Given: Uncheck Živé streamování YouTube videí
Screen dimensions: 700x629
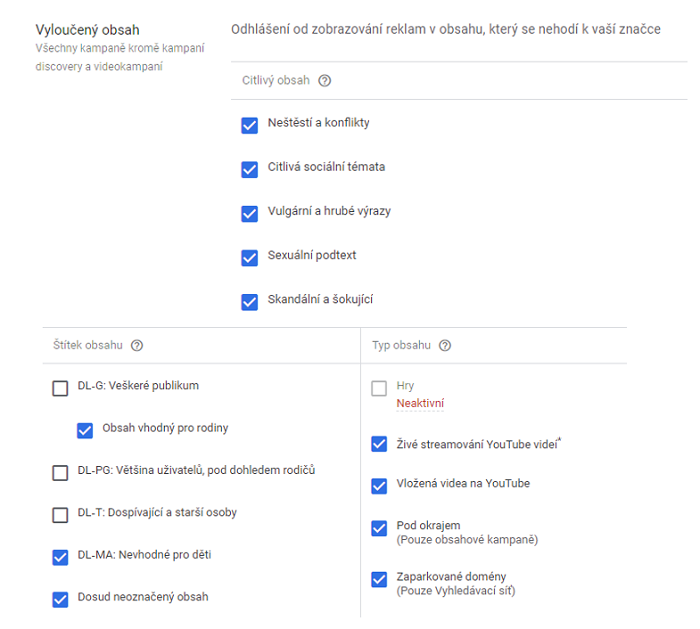Looking at the screenshot, I should (x=379, y=444).
